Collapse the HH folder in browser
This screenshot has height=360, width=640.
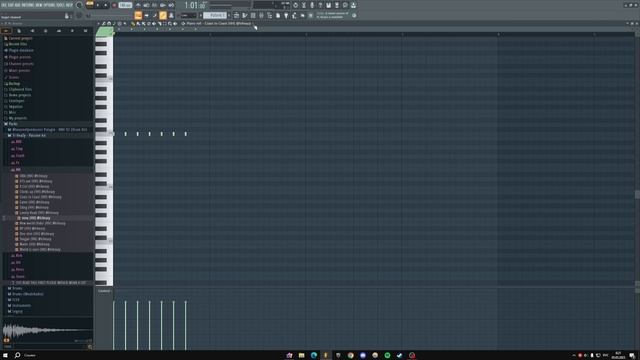pyautogui.click(x=18, y=169)
